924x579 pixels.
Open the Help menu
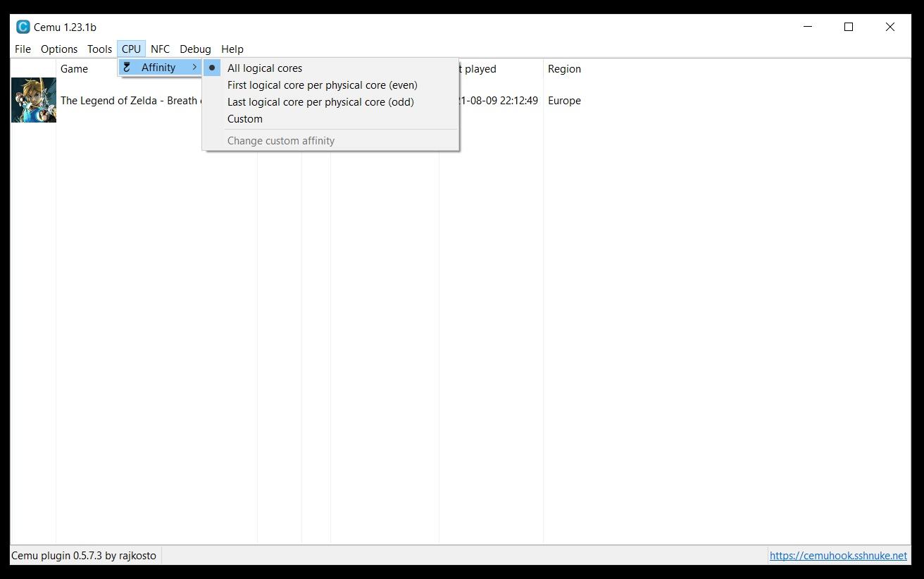click(x=232, y=49)
